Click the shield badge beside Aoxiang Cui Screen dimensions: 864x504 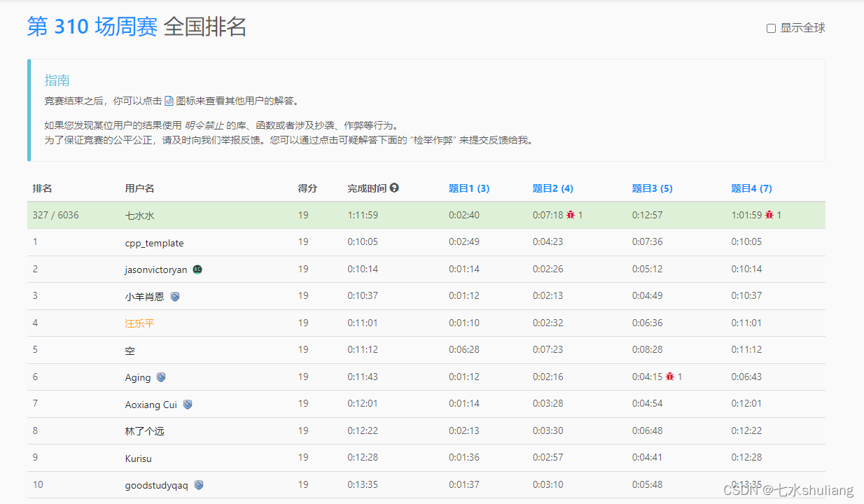[x=188, y=405]
